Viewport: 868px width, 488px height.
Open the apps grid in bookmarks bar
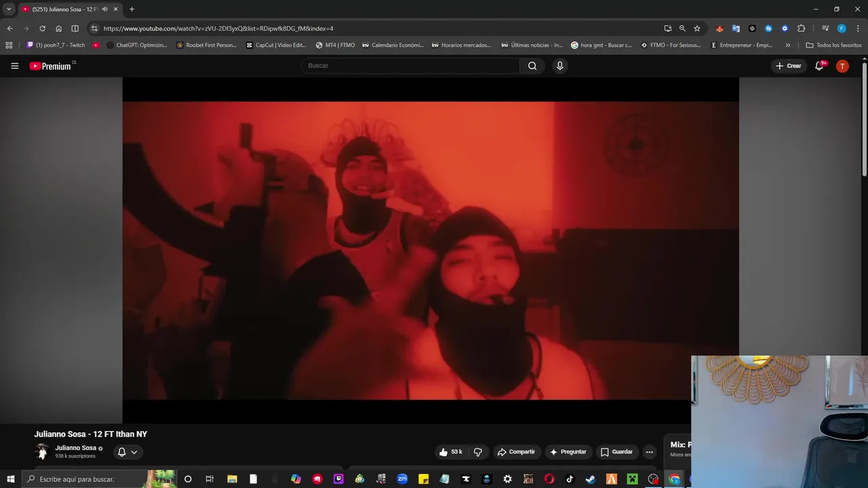9,45
